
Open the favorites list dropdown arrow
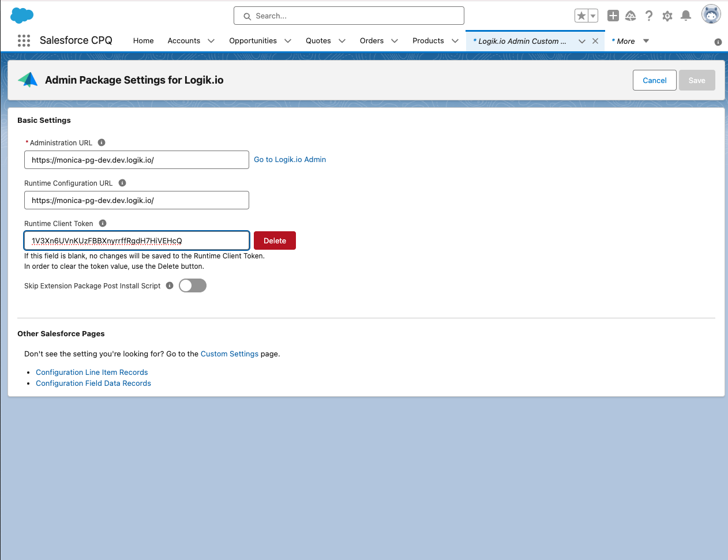(x=593, y=16)
